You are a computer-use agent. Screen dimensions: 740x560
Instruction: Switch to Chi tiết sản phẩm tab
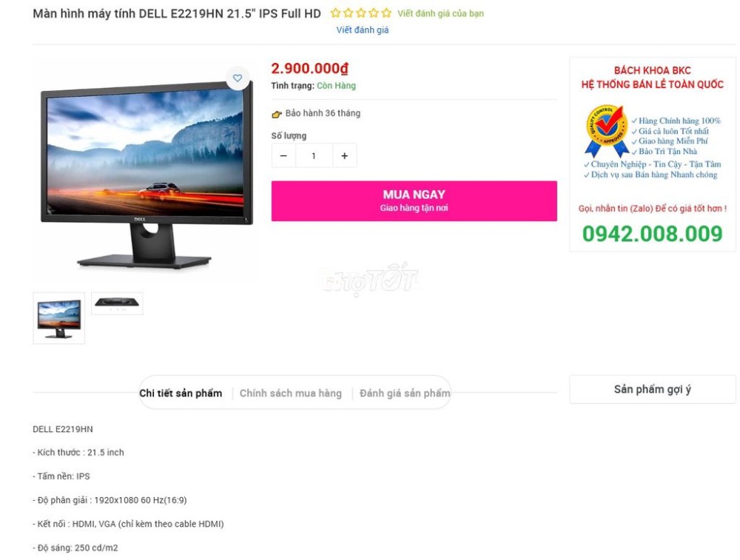pos(181,393)
